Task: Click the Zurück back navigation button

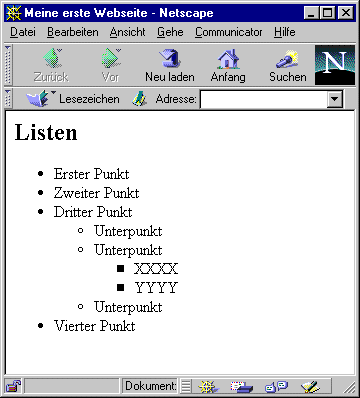Action: coord(51,66)
